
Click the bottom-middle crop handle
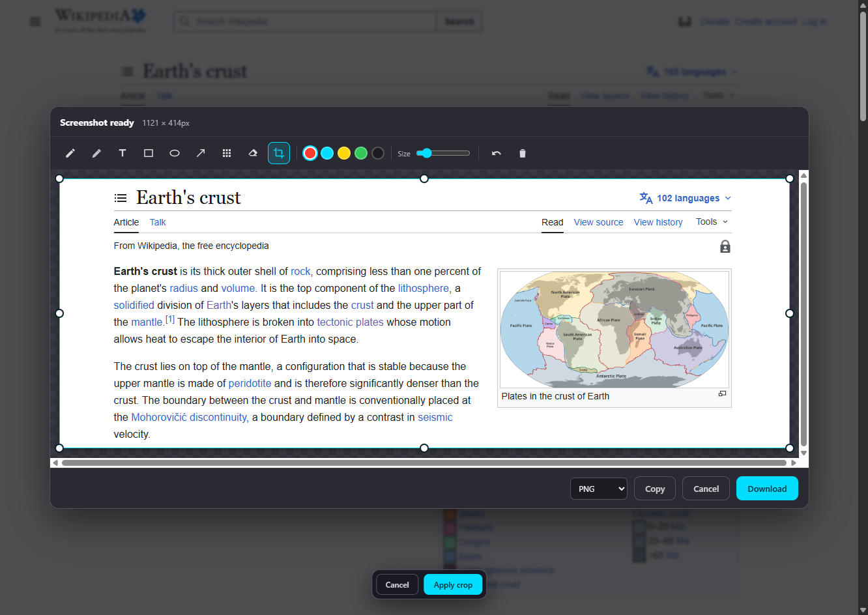tap(424, 448)
